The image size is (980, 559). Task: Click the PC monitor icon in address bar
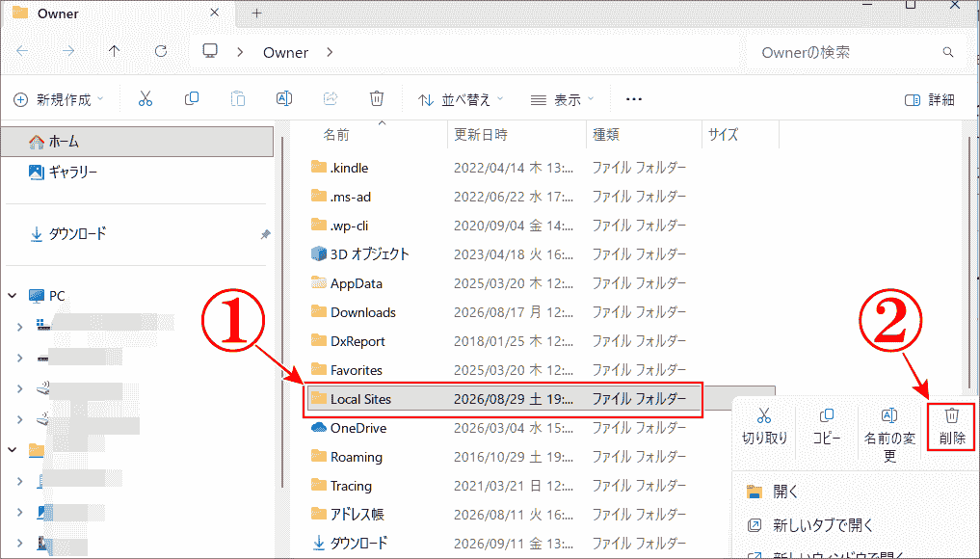pyautogui.click(x=210, y=51)
